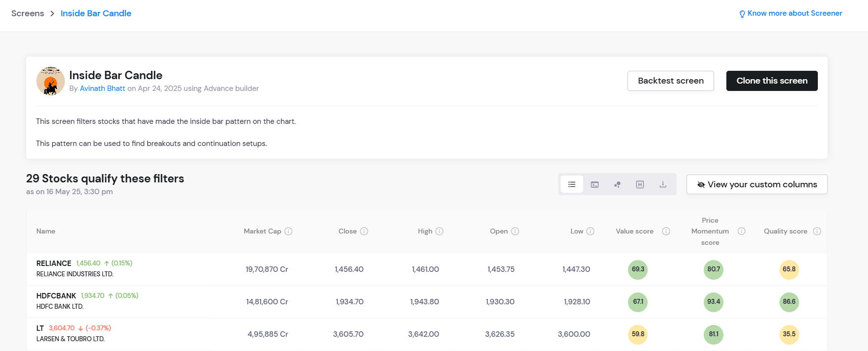
Task: Click HDFCBANK high value 1,943.80
Action: click(x=424, y=302)
